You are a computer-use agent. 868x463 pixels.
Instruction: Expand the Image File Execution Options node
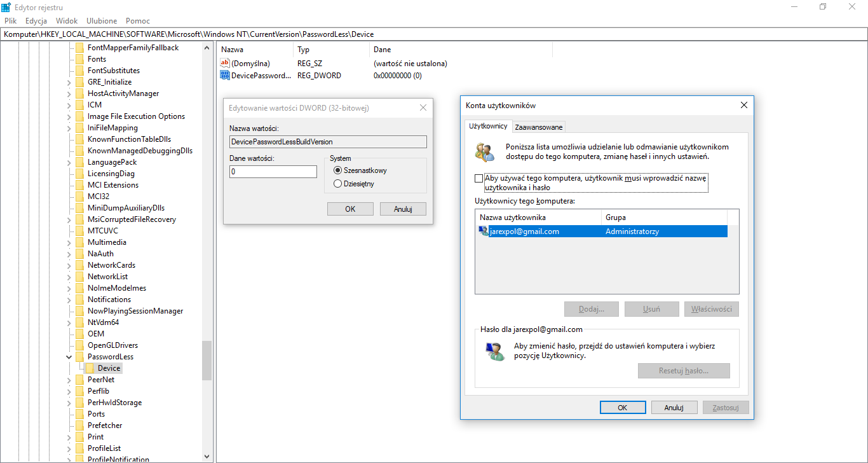pyautogui.click(x=69, y=116)
